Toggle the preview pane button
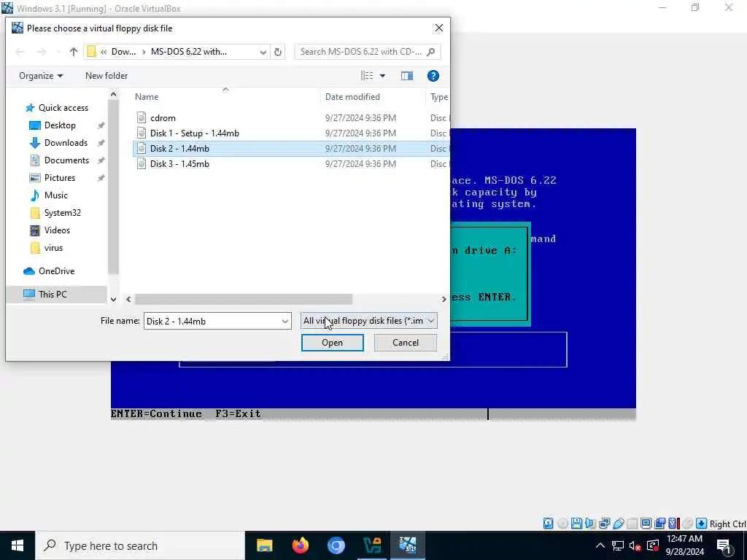Image resolution: width=747 pixels, height=560 pixels. click(407, 76)
